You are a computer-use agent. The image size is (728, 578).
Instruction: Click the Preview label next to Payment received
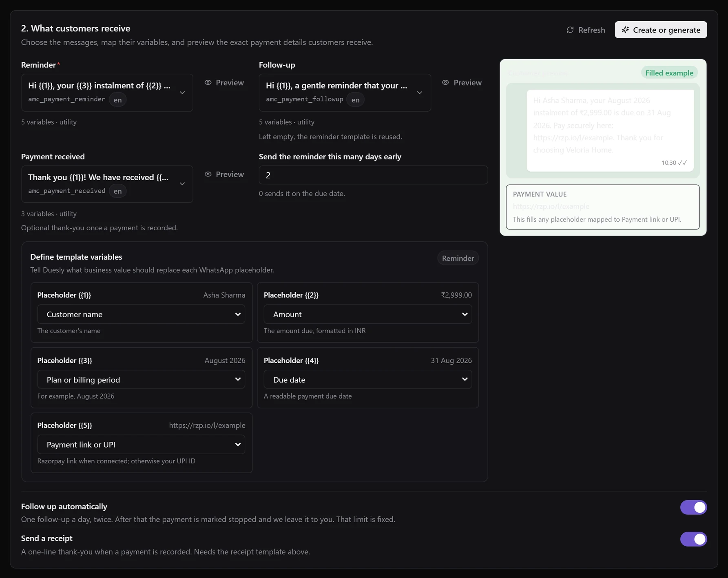[x=230, y=174]
